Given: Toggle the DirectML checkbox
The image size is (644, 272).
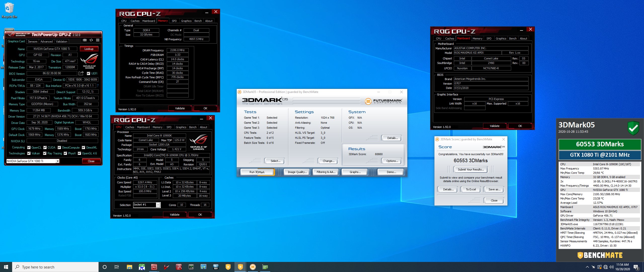Looking at the screenshot, I should point(84,148).
